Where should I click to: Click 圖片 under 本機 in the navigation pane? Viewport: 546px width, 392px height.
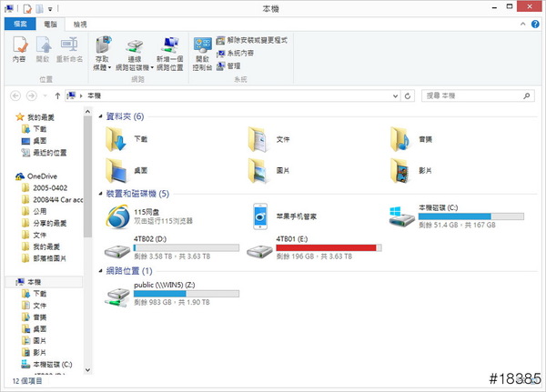[x=34, y=340]
